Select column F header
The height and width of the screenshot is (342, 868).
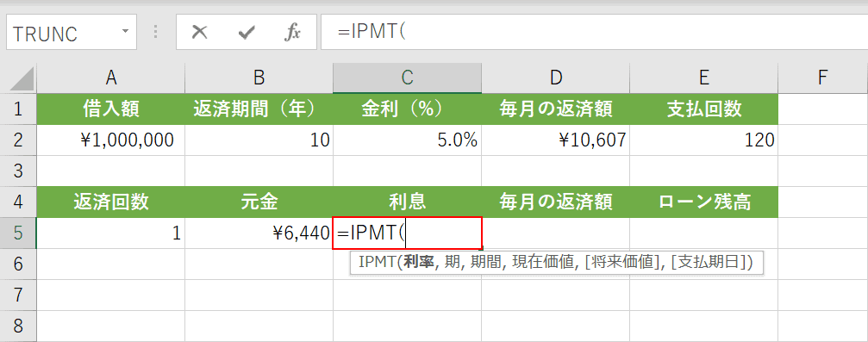click(x=822, y=78)
